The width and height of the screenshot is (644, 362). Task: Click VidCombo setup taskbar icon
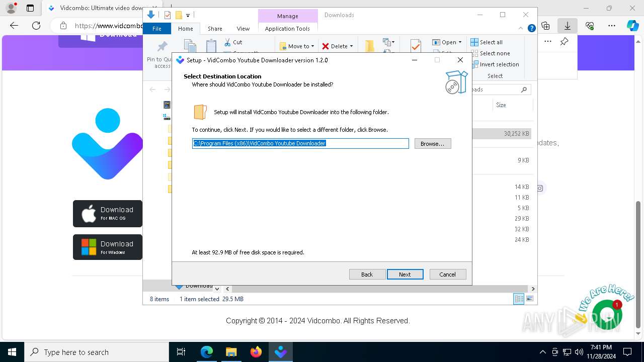pyautogui.click(x=280, y=352)
